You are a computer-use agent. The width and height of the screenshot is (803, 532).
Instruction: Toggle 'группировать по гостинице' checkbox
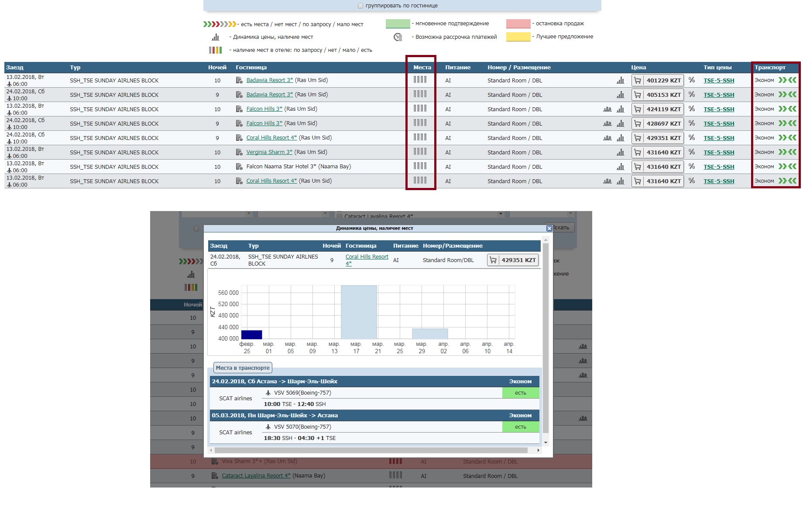point(360,6)
